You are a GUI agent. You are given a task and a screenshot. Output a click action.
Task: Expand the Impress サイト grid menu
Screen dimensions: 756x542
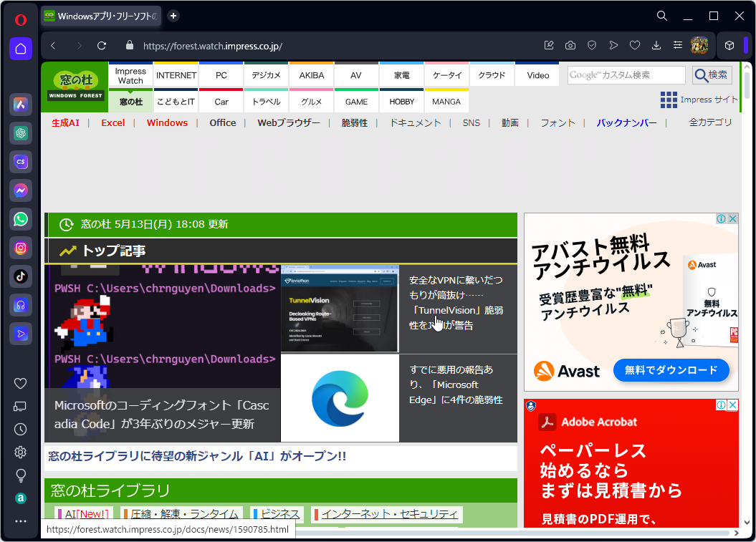[x=669, y=100]
